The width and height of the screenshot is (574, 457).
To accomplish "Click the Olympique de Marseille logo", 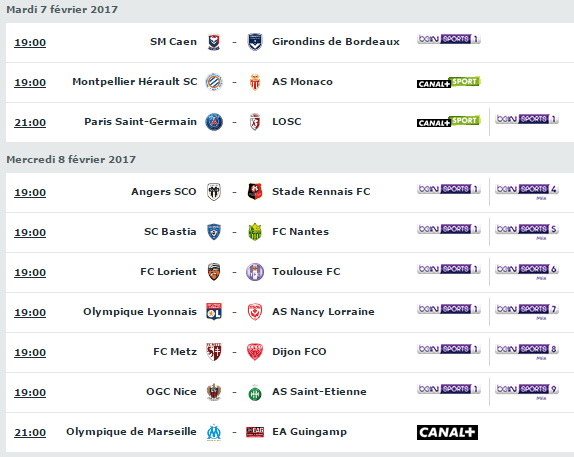I will [x=214, y=432].
